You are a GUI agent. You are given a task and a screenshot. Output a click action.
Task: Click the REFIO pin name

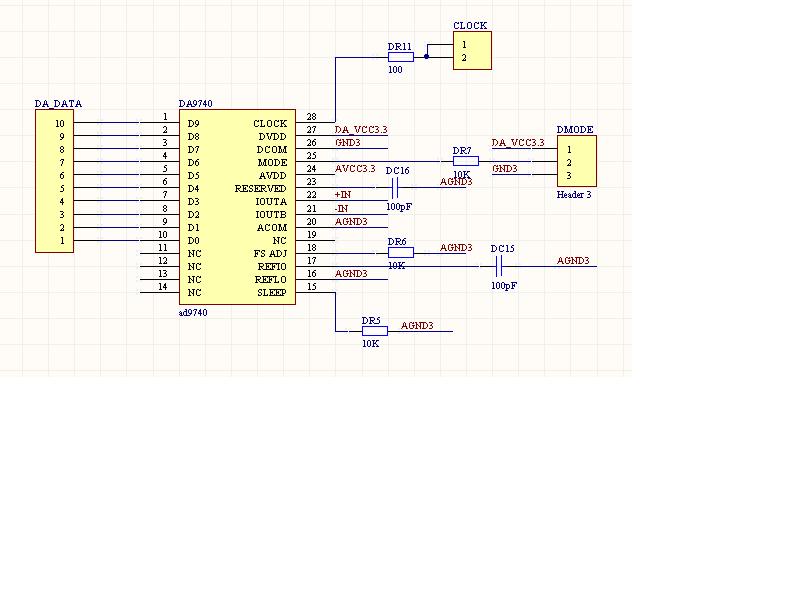pos(272,267)
